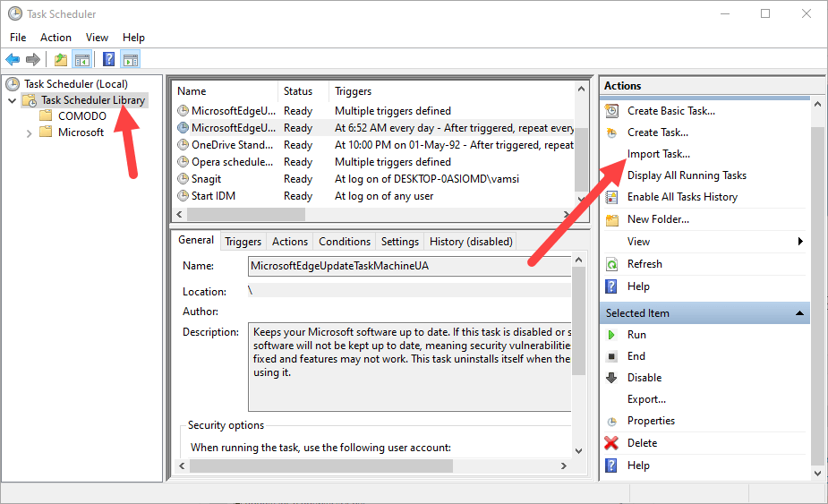Viewport: 828px width, 504px height.
Task: Click Display All Running Tasks
Action: pos(687,175)
